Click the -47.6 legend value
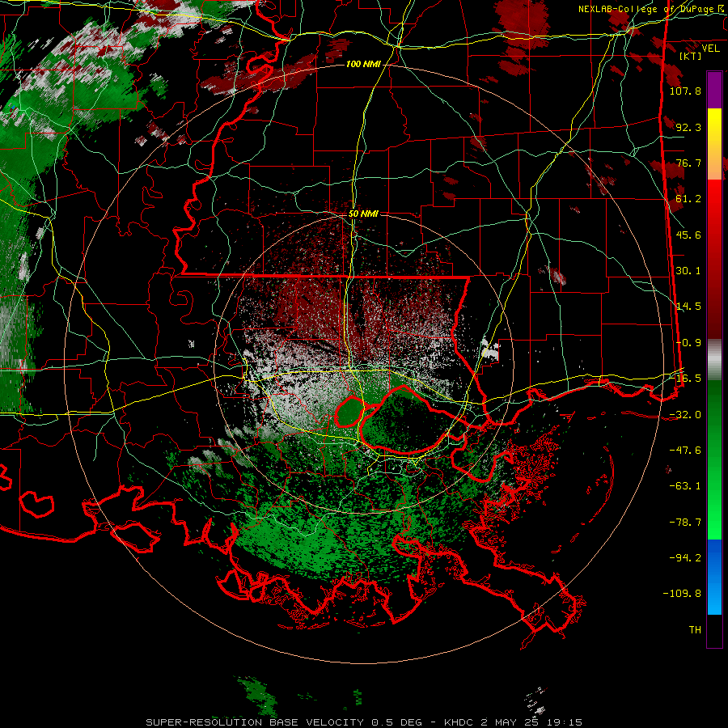Image resolution: width=728 pixels, height=728 pixels. [x=685, y=451]
